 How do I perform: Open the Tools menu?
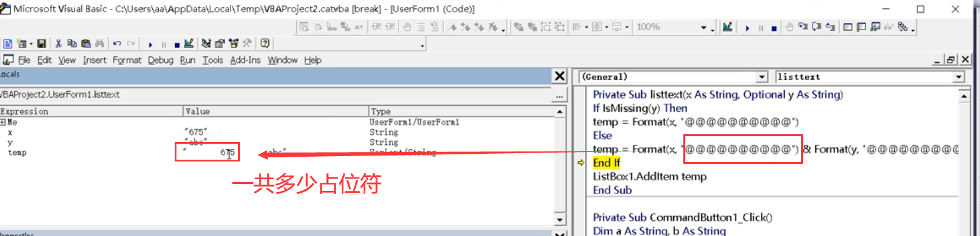[x=213, y=60]
